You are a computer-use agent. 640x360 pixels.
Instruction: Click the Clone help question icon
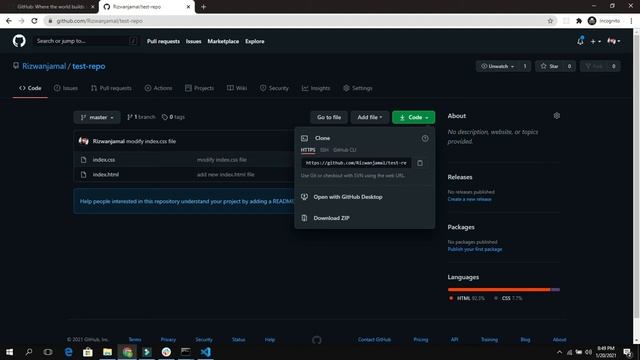[x=425, y=138]
